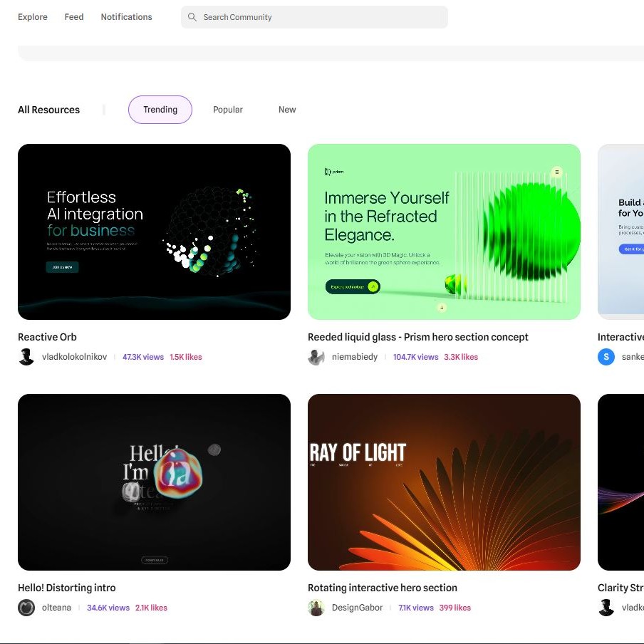Select the Trending filter pill
The width and height of the screenshot is (644, 644).
(160, 110)
